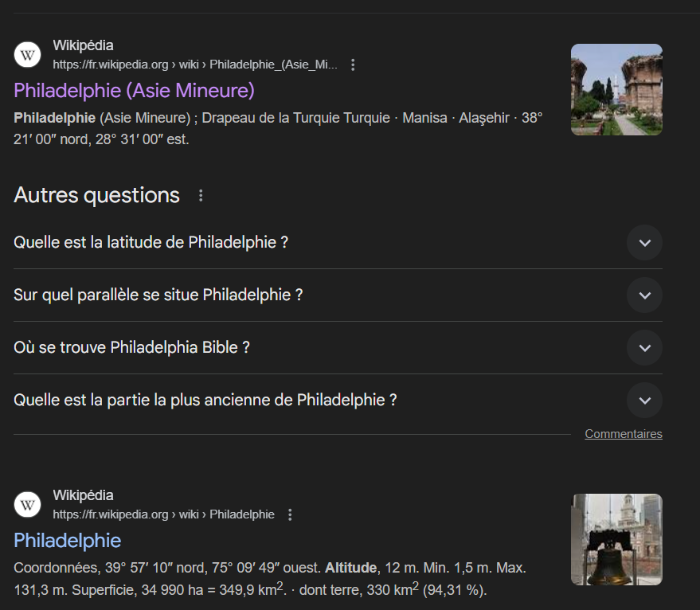700x610 pixels.
Task: Open the "Philadelphie (Asie Mineure)" result title
Action: coord(134,91)
